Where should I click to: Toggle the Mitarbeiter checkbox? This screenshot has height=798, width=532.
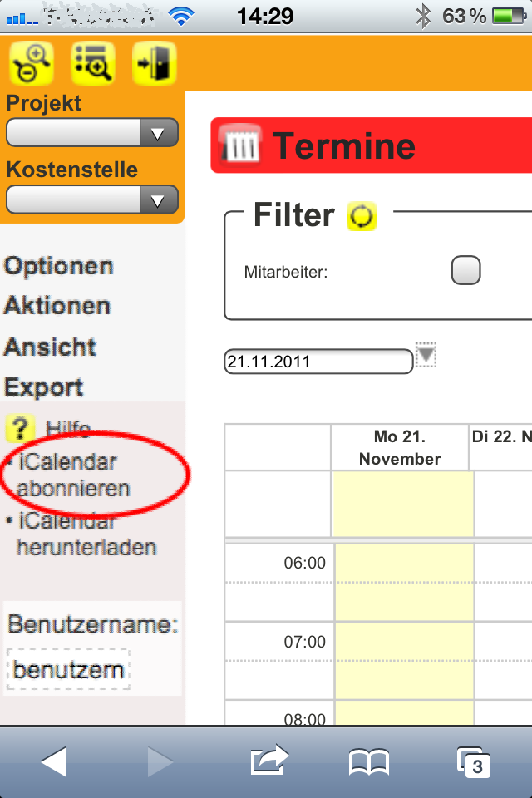pyautogui.click(x=465, y=271)
